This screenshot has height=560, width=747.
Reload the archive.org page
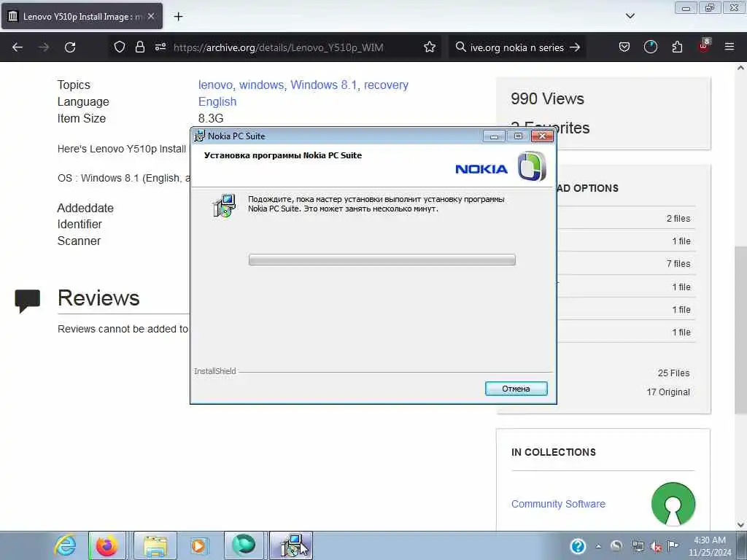click(x=70, y=47)
